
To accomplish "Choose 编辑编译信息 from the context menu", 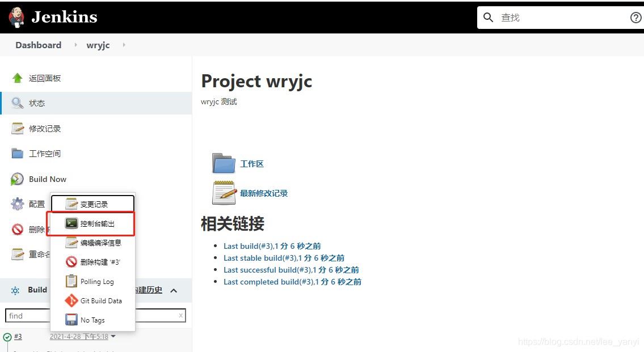I will 93,243.
